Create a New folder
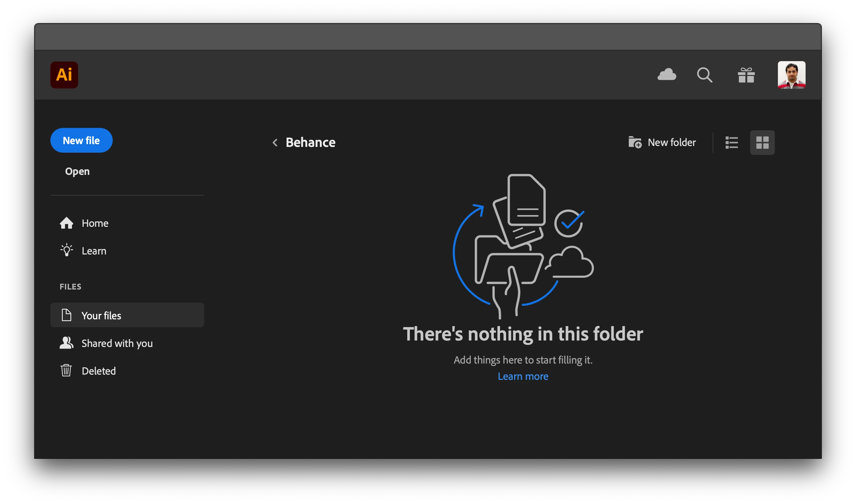 tap(671, 142)
